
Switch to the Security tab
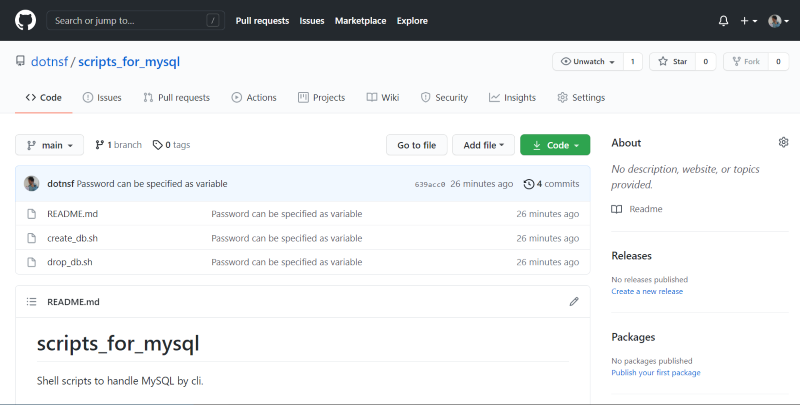pos(444,97)
